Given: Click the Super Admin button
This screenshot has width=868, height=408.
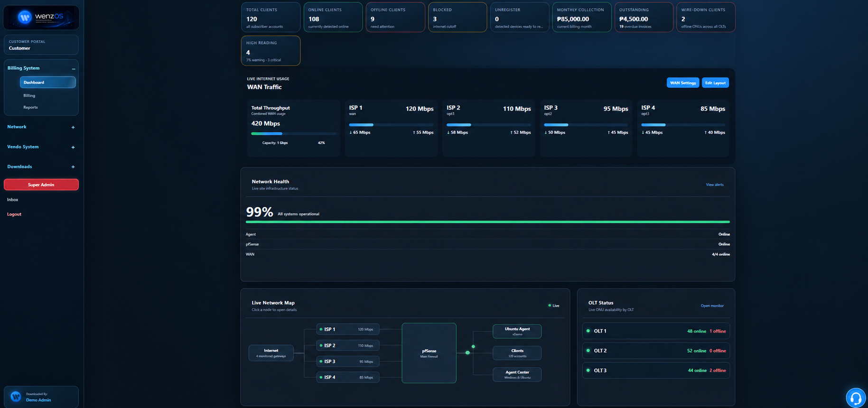Looking at the screenshot, I should click(41, 185).
